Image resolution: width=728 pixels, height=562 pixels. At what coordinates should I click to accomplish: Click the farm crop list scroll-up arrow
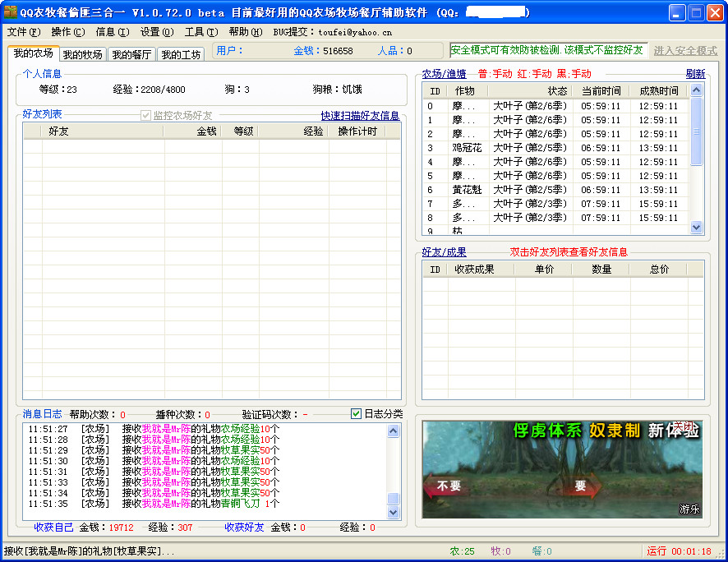coord(696,90)
